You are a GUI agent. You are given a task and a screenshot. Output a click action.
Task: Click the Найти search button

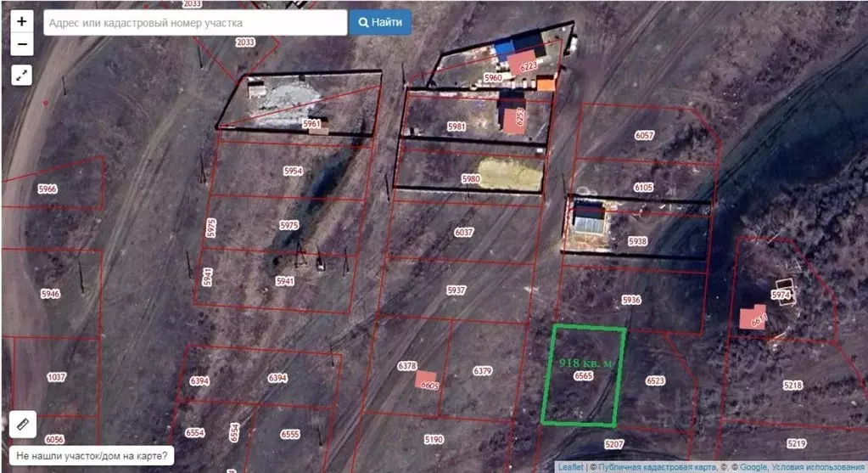[x=380, y=23]
